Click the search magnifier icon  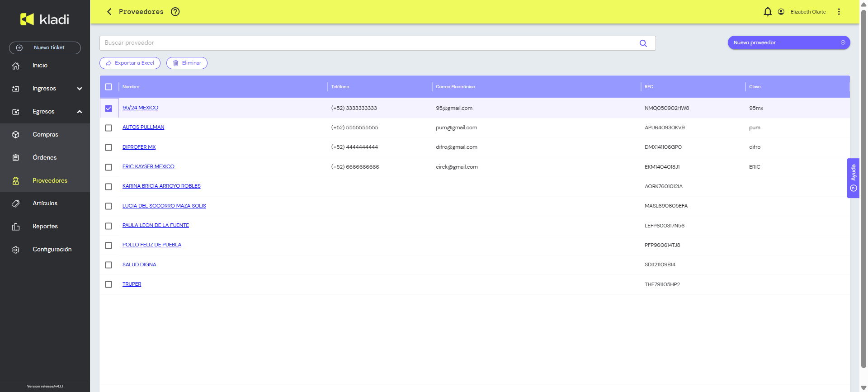643,43
